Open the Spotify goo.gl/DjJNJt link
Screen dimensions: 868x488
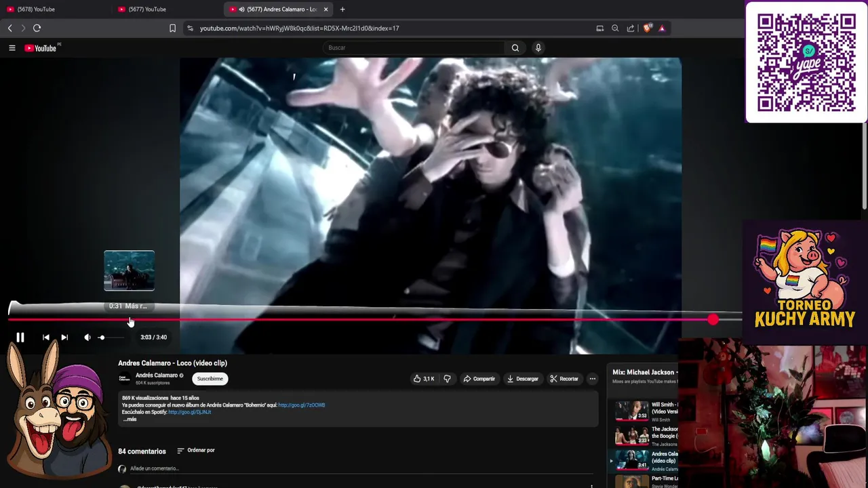pos(190,412)
